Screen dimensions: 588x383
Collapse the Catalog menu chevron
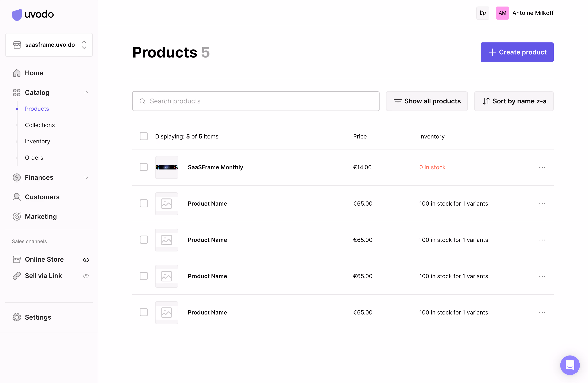click(86, 93)
